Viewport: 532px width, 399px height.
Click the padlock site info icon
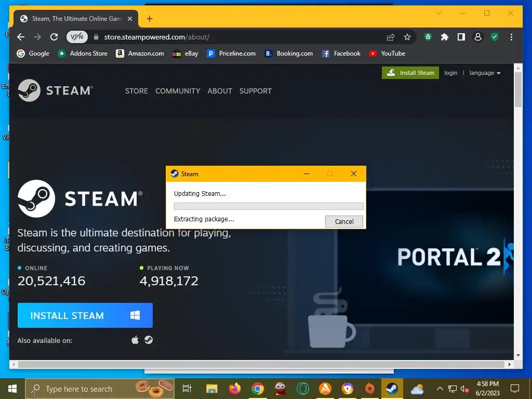coord(96,37)
